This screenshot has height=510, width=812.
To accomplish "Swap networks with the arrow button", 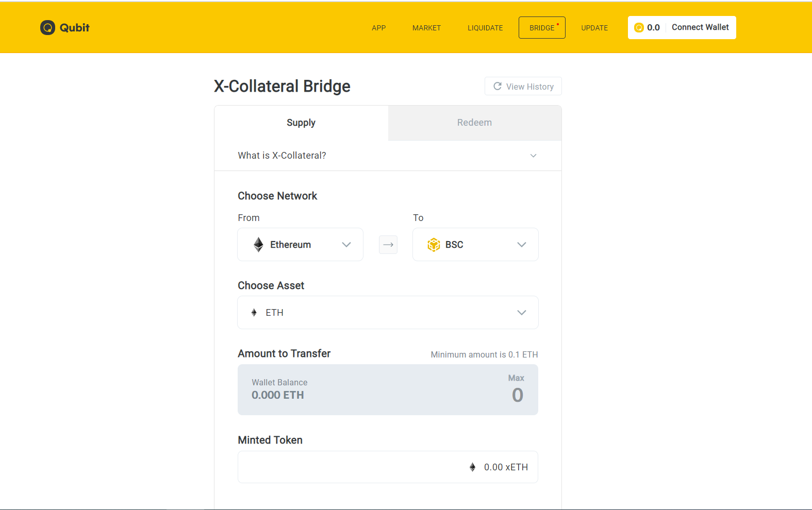I will point(388,245).
